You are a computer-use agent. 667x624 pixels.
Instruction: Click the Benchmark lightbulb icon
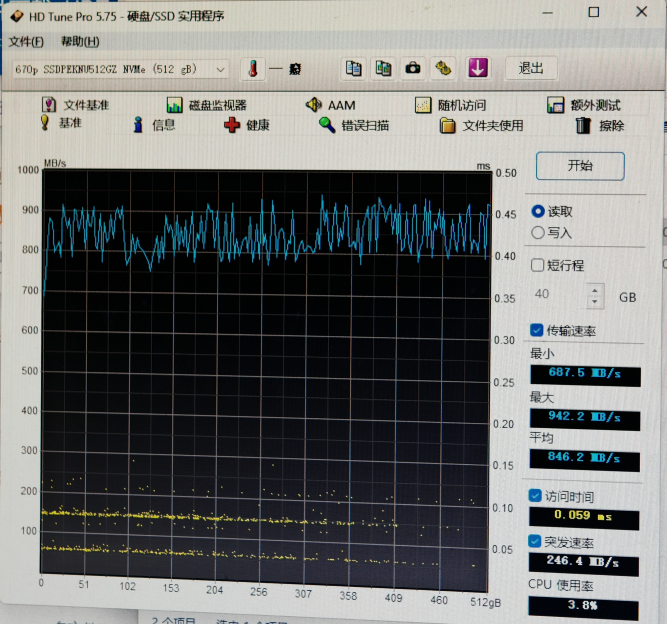pyautogui.click(x=45, y=123)
